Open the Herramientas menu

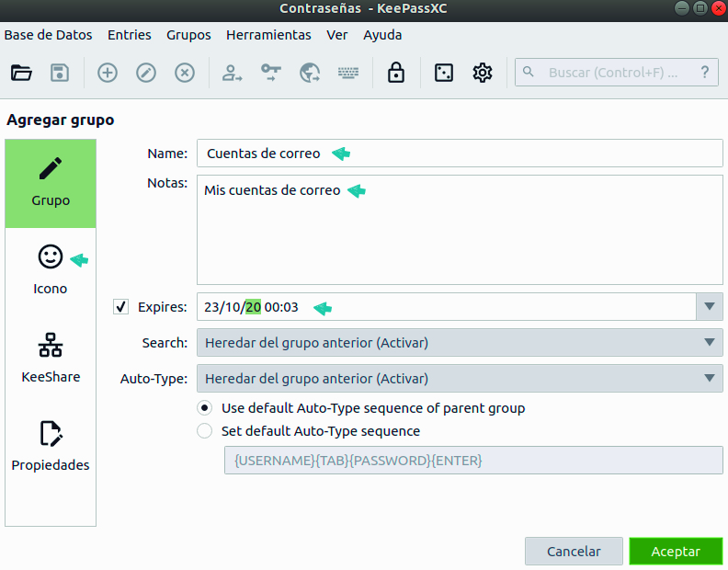268,35
